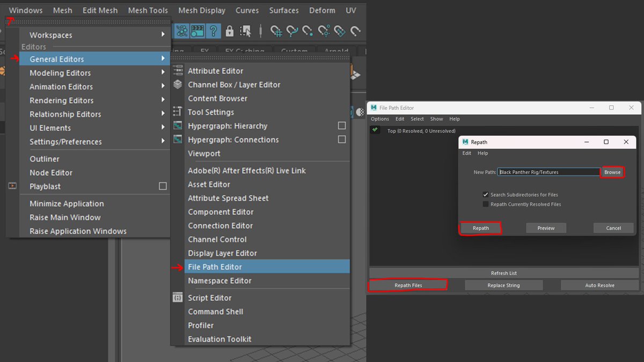
Task: Click the Playblast icon in Windows menu
Action: [x=12, y=186]
